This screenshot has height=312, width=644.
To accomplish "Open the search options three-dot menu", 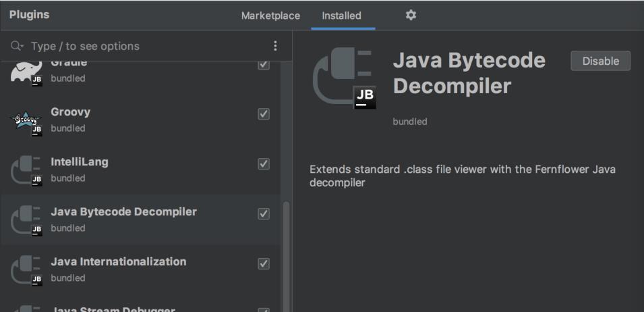I will [275, 46].
